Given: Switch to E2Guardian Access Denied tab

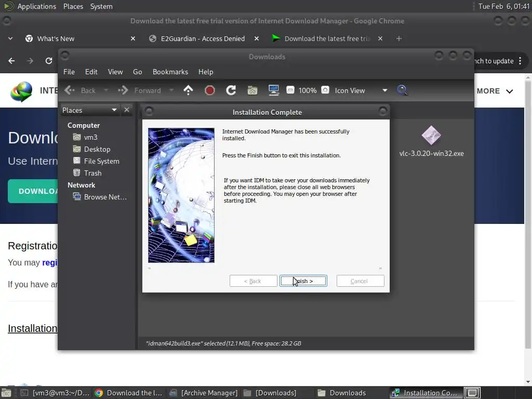Looking at the screenshot, I should point(203,38).
